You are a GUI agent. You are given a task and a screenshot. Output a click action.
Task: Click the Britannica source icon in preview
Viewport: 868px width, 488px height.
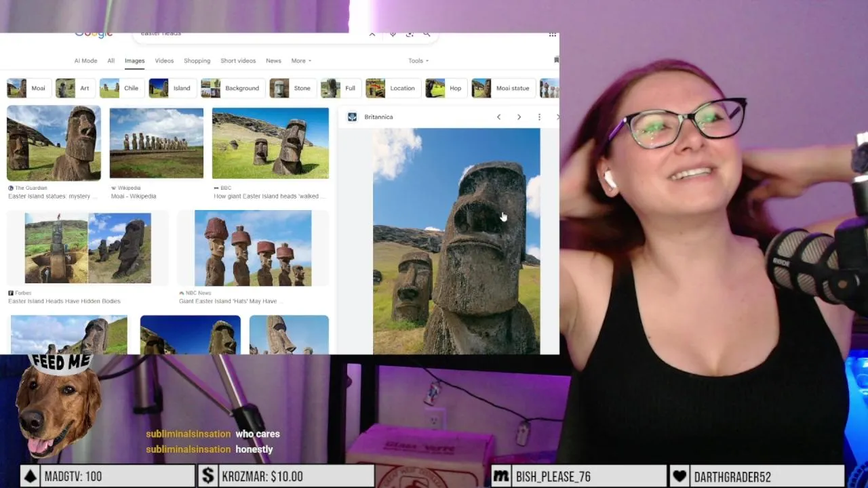click(352, 117)
